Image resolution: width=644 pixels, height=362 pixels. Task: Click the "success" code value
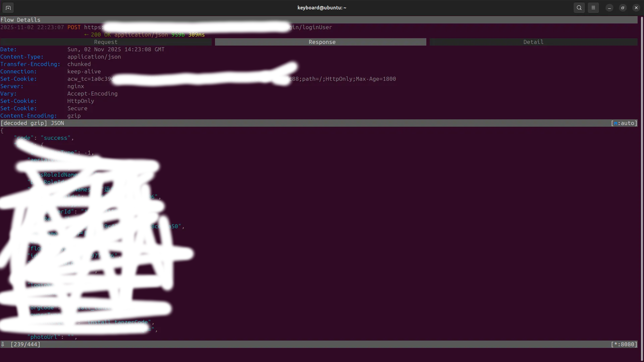(56, 138)
